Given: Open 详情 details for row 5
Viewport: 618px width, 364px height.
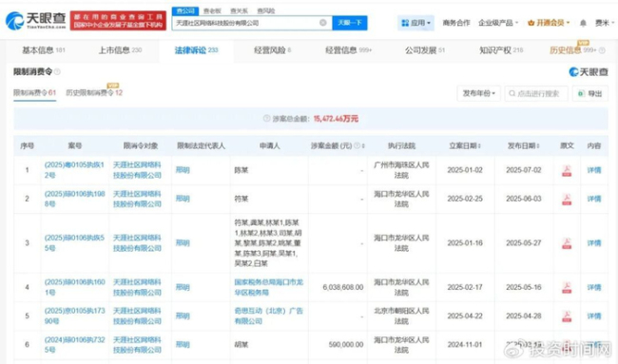Looking at the screenshot, I should pos(594,316).
